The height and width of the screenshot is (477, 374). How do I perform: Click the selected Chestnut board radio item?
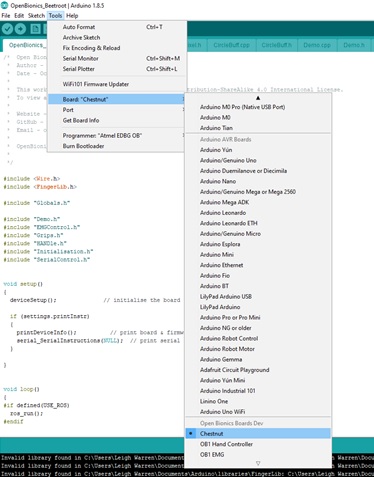click(258, 434)
